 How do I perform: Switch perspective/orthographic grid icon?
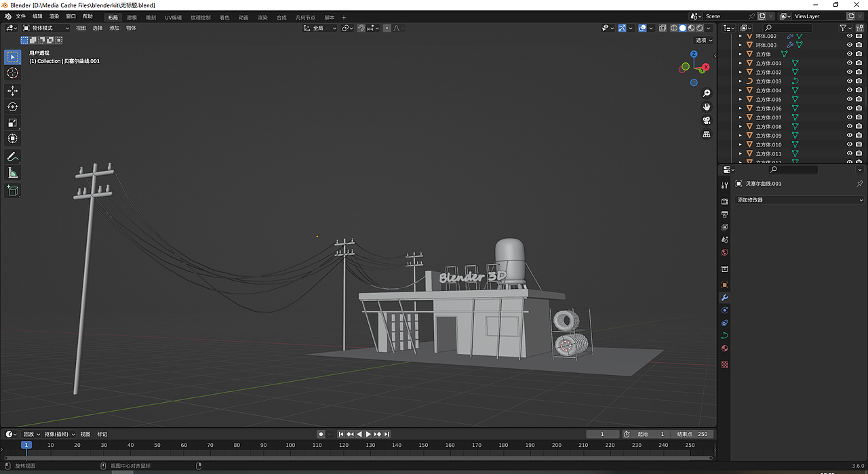(707, 134)
